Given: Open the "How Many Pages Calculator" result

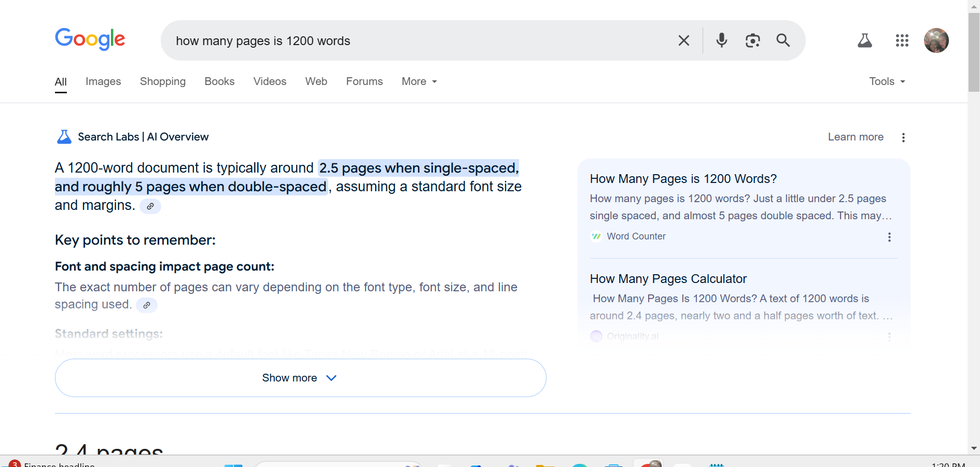Looking at the screenshot, I should click(668, 279).
